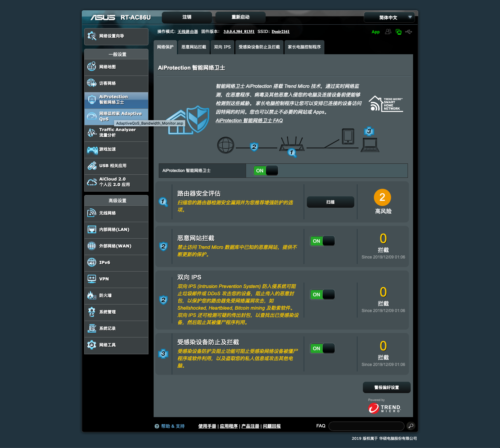500x448 pixels.
Task: Toggle AiProtection 智能网络卫士 main switch
Action: pos(266,171)
